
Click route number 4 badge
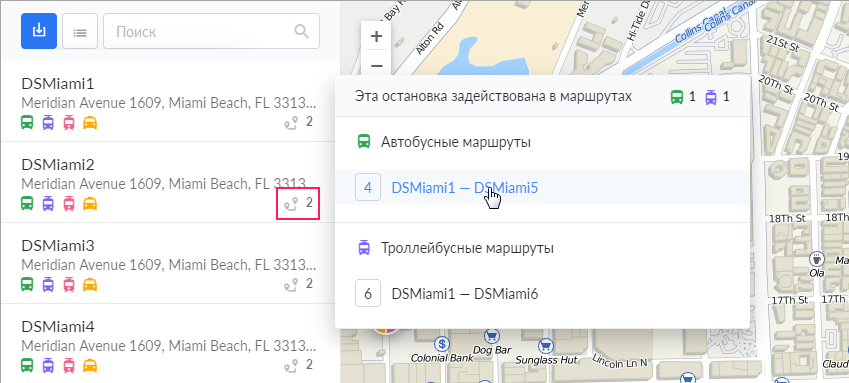[368, 187]
